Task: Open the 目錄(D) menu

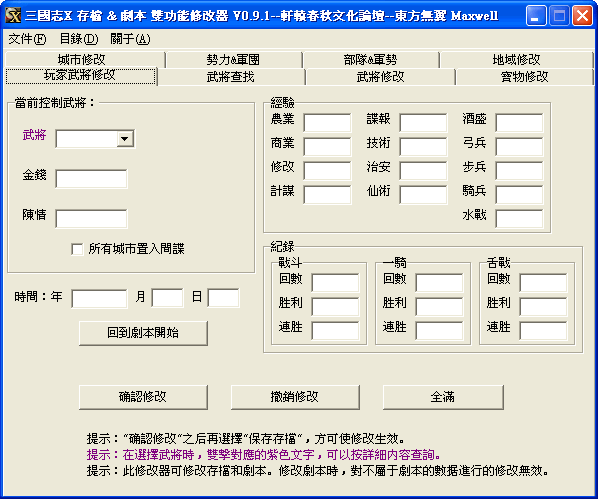Action: tap(79, 39)
